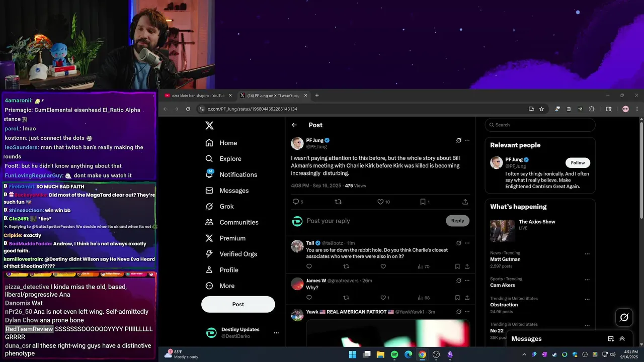Open Messages in the left sidebar
644x362 pixels.
click(x=227, y=191)
